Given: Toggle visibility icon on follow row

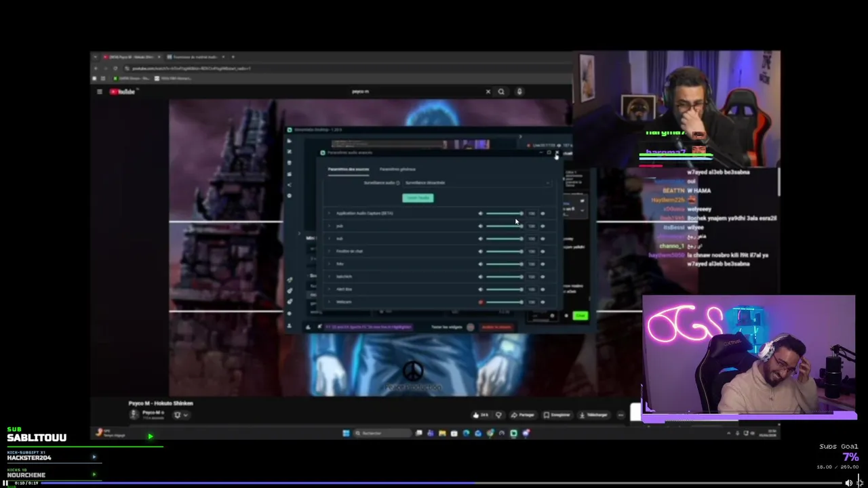Looking at the screenshot, I should (542, 264).
